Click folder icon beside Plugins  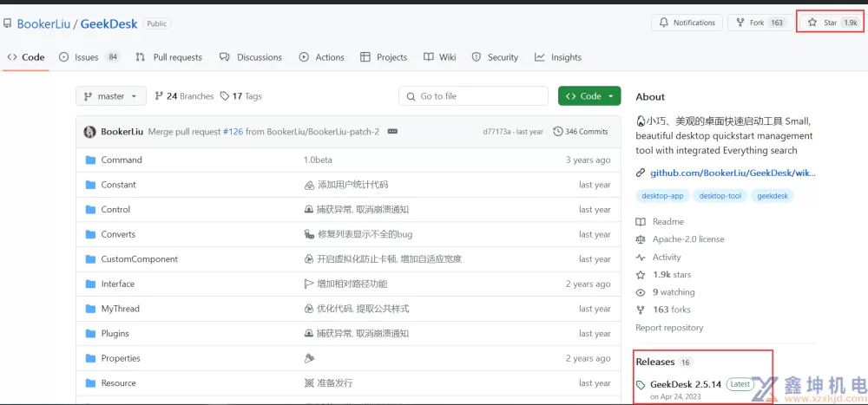pos(91,334)
